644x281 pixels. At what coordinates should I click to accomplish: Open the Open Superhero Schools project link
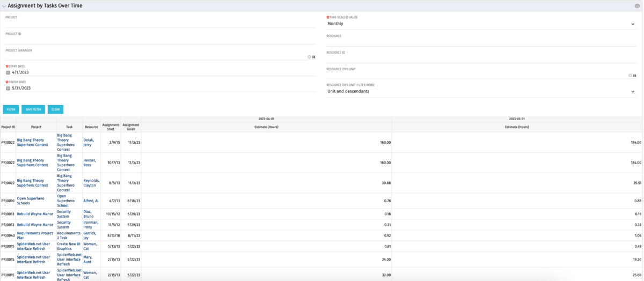pyautogui.click(x=31, y=201)
